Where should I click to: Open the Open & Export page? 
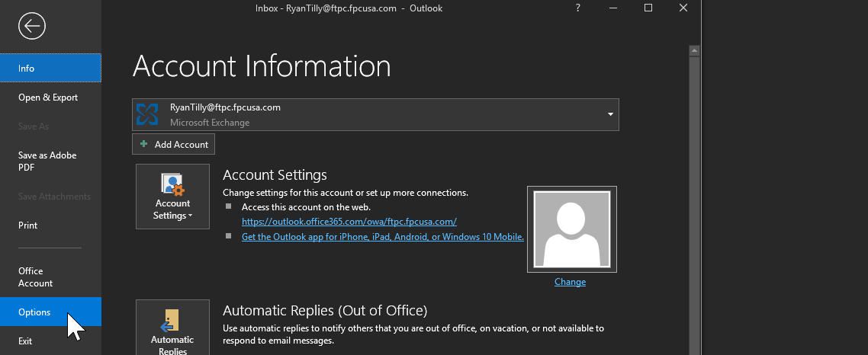coord(50,98)
